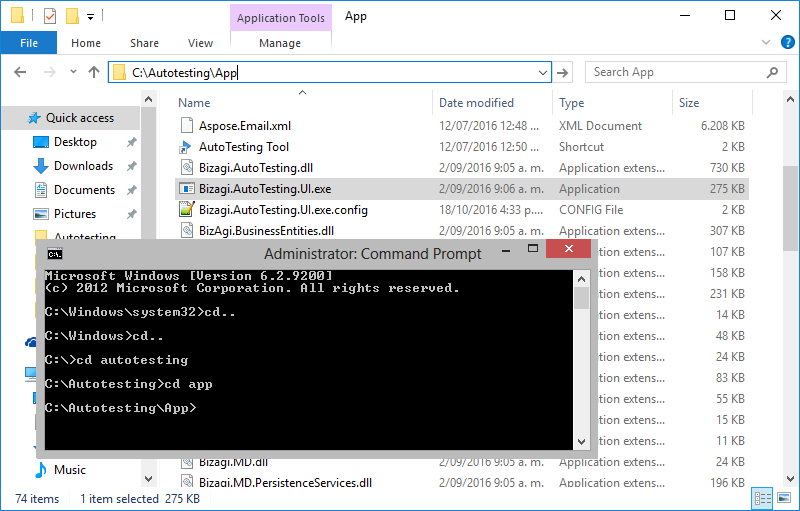This screenshot has height=511, width=800.
Task: Open Customize Quick Access Toolbar dropdown
Action: pyautogui.click(x=90, y=17)
